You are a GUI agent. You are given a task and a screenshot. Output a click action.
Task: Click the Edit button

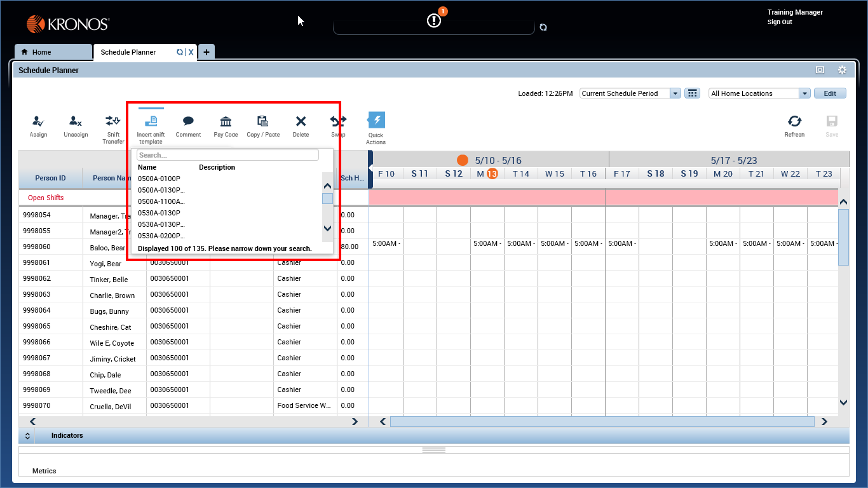pyautogui.click(x=830, y=93)
